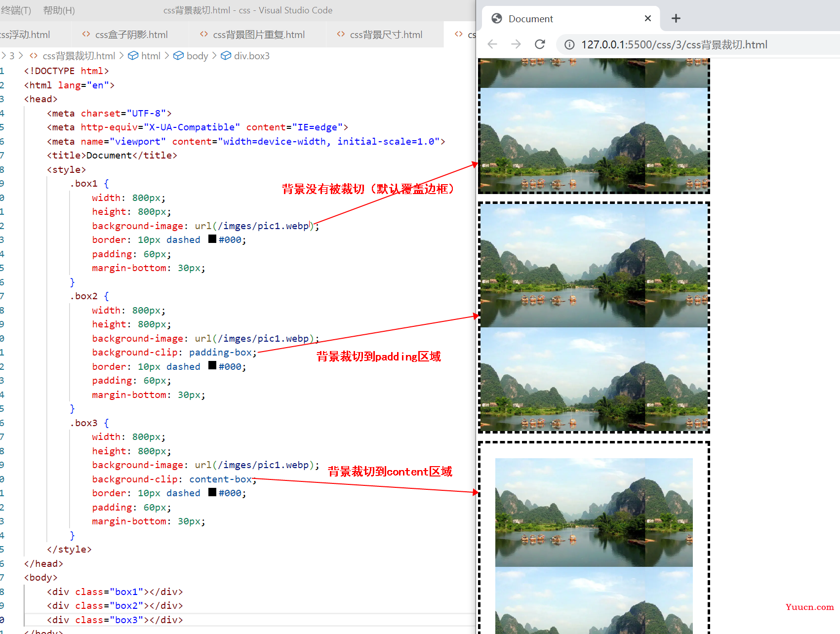
Task: Click the </style> closing tag line
Action: pos(69,549)
